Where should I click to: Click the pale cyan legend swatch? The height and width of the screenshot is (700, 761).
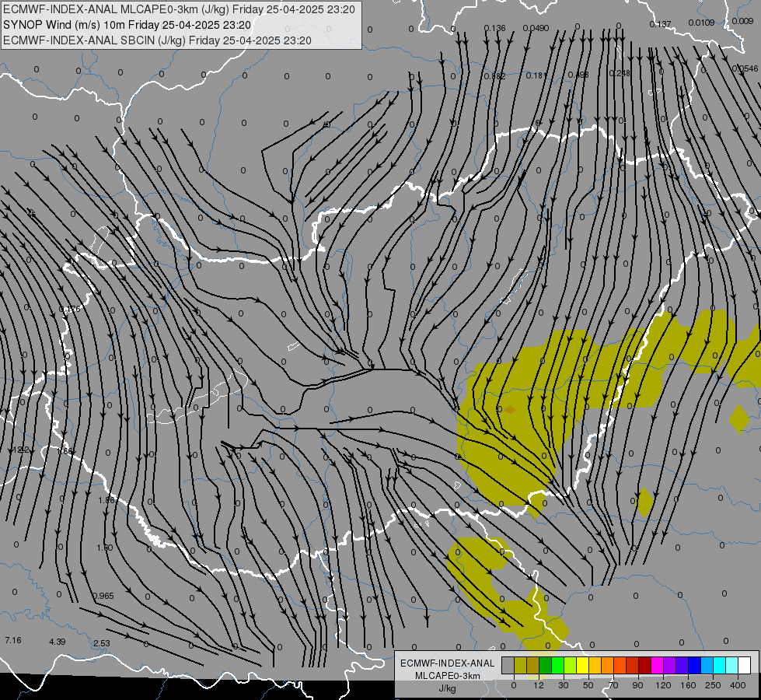click(x=732, y=665)
